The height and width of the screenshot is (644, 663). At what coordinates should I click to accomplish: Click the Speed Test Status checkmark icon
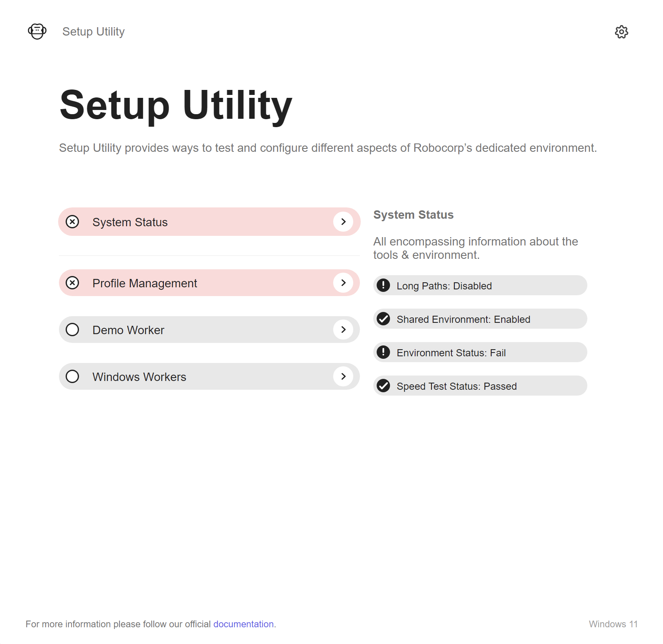[383, 386]
